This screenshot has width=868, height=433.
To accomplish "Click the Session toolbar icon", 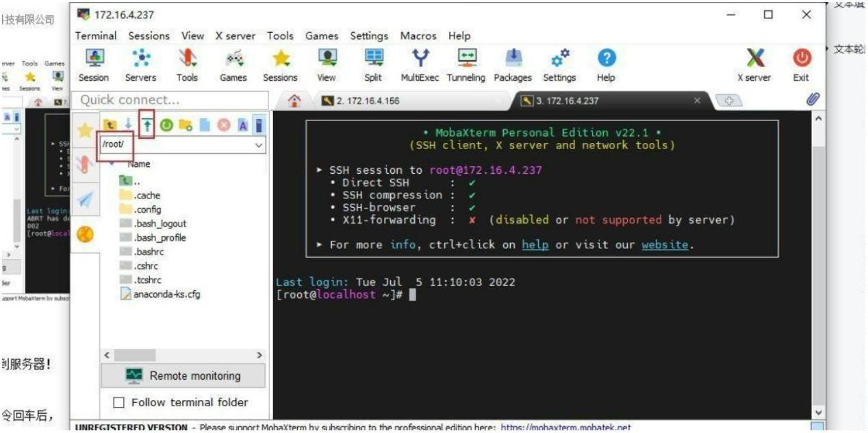I will (94, 57).
